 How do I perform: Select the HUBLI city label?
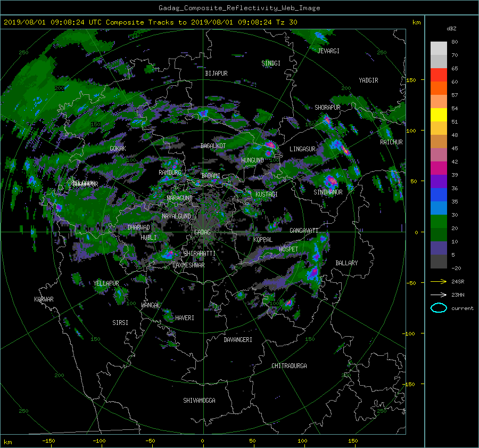tap(148, 238)
